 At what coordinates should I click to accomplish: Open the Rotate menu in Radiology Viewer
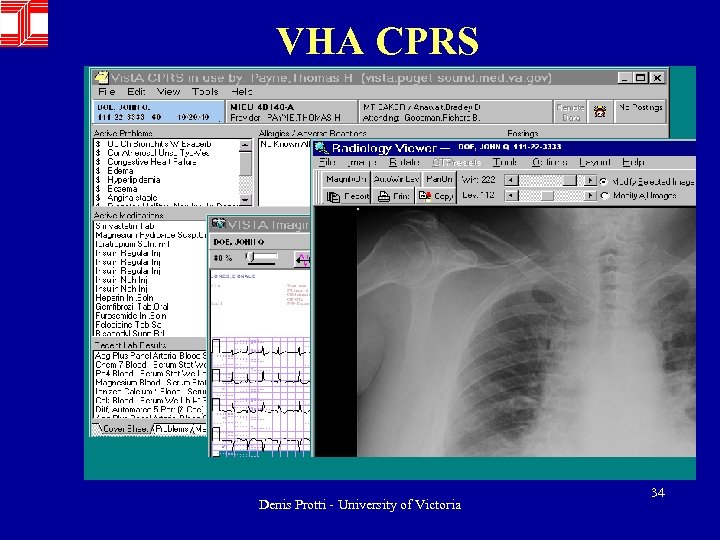pos(404,162)
